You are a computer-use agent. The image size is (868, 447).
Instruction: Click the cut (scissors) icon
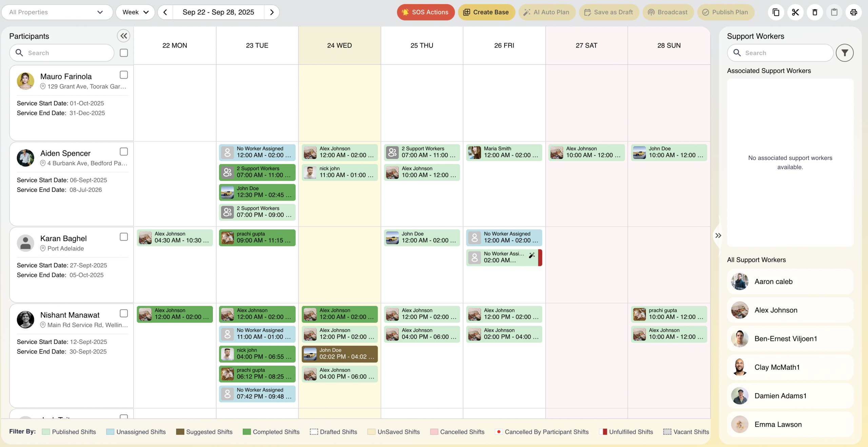tap(795, 12)
